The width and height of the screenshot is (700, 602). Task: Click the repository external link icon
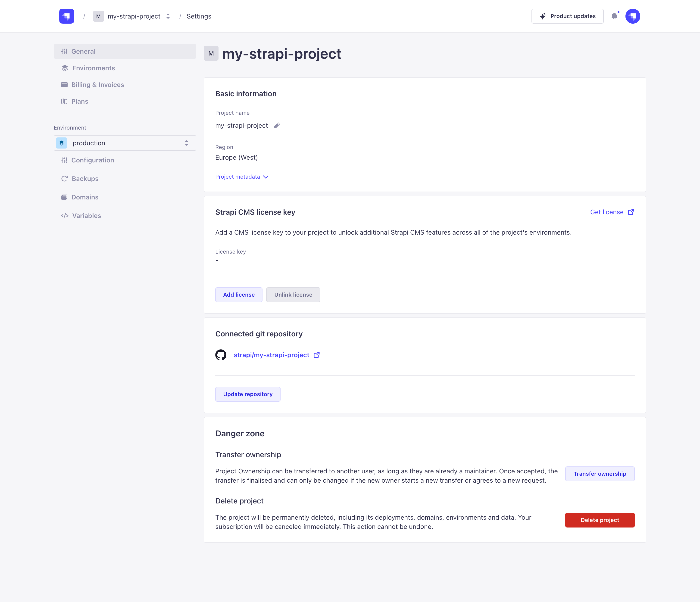(317, 355)
